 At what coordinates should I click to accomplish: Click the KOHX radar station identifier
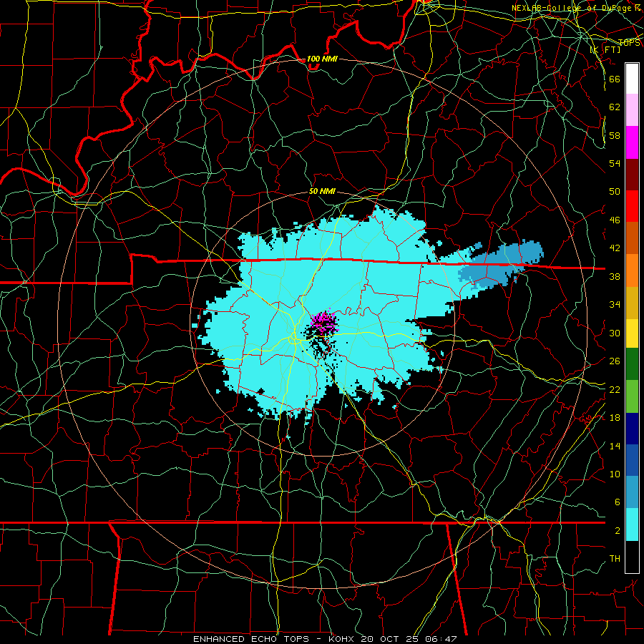point(341,639)
